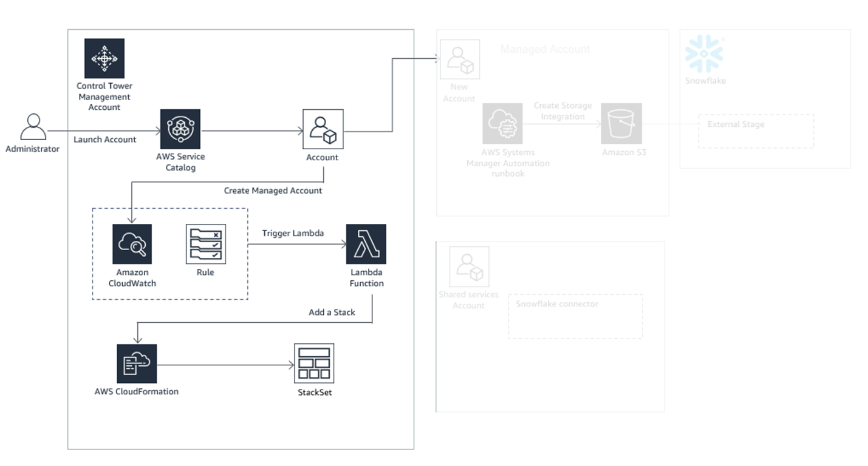868x466 pixels.
Task: Select the Control Tower Management Account icon
Action: pos(104,59)
